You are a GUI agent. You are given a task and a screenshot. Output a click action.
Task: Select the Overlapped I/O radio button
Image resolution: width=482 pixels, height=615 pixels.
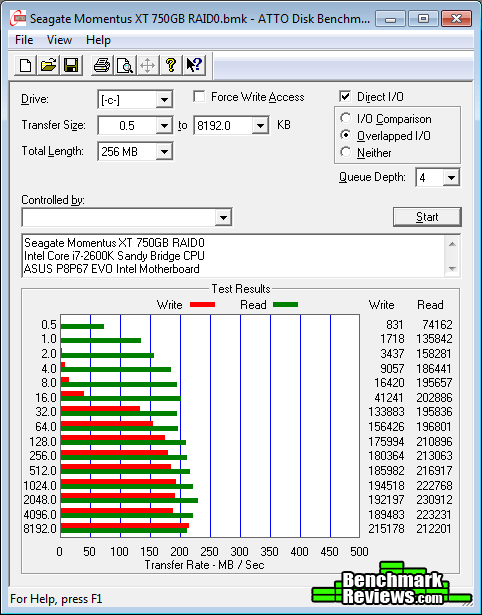346,135
